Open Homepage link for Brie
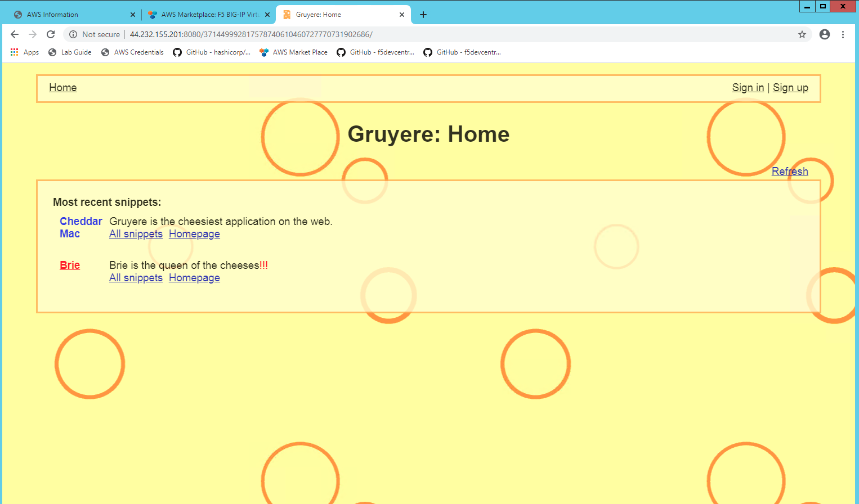 tap(194, 278)
